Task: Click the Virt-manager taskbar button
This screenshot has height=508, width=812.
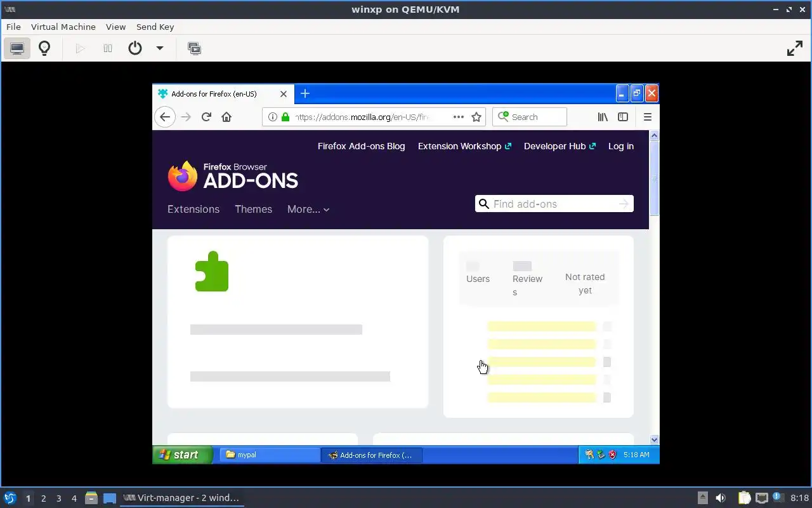Action: click(x=181, y=498)
